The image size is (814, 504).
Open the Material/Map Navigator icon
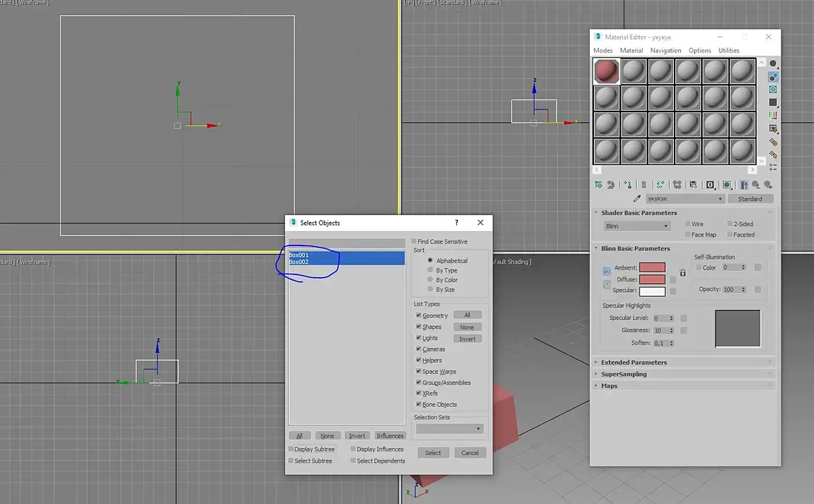point(773,167)
